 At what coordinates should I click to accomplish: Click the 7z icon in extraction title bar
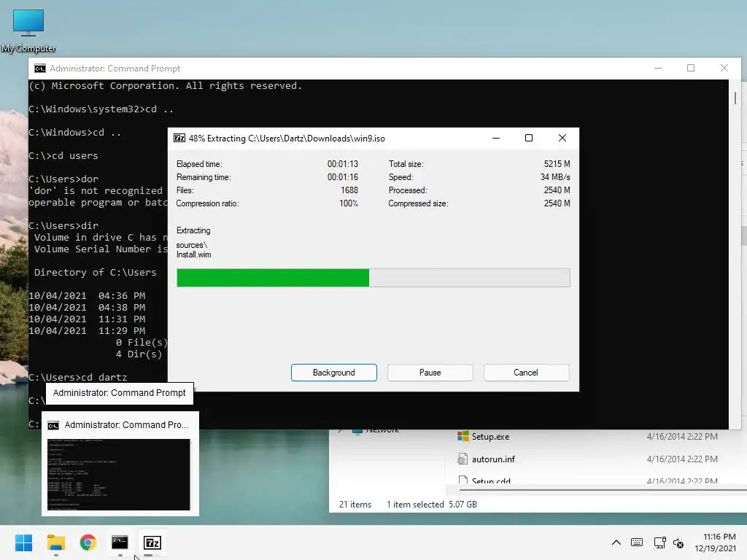pyautogui.click(x=179, y=138)
